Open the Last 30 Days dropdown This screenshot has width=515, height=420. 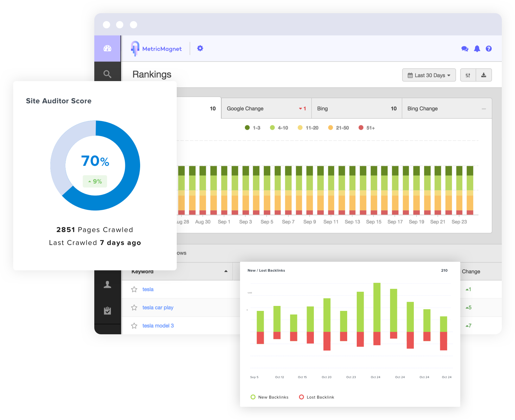(x=429, y=75)
